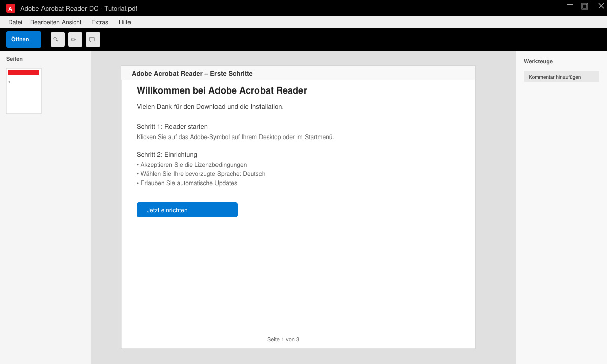Click the Seiten panel heading
607x364 pixels.
click(x=14, y=59)
